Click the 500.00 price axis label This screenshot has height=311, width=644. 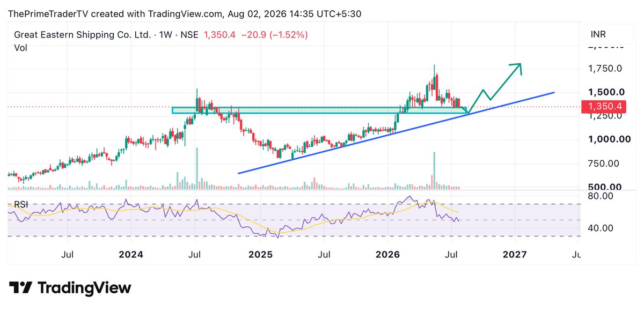pyautogui.click(x=604, y=187)
